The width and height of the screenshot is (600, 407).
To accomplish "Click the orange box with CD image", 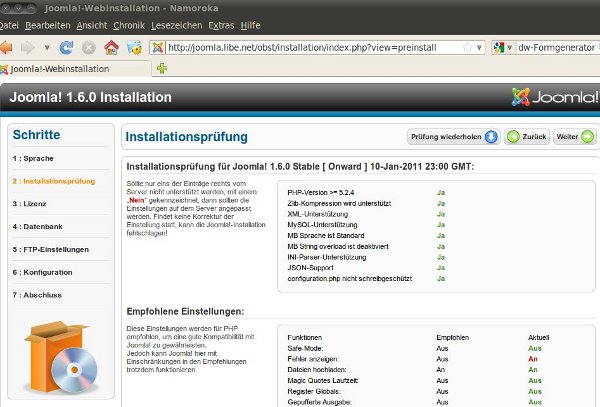I will pyautogui.click(x=61, y=357).
